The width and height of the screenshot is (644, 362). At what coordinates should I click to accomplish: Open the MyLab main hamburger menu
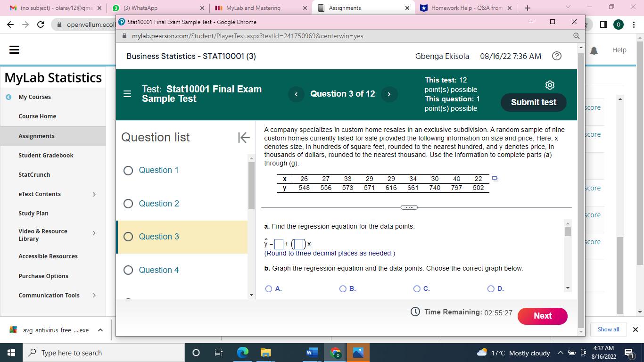14,50
